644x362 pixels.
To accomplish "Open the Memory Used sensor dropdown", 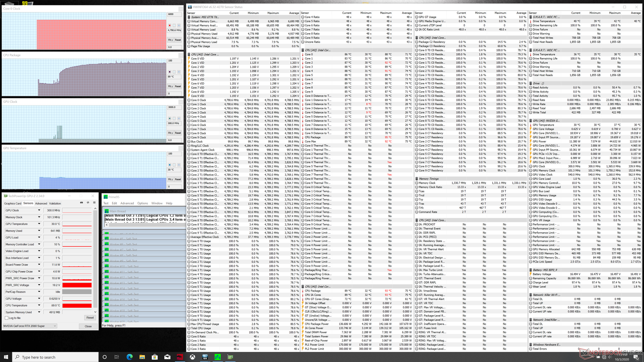I will click(x=39, y=231).
